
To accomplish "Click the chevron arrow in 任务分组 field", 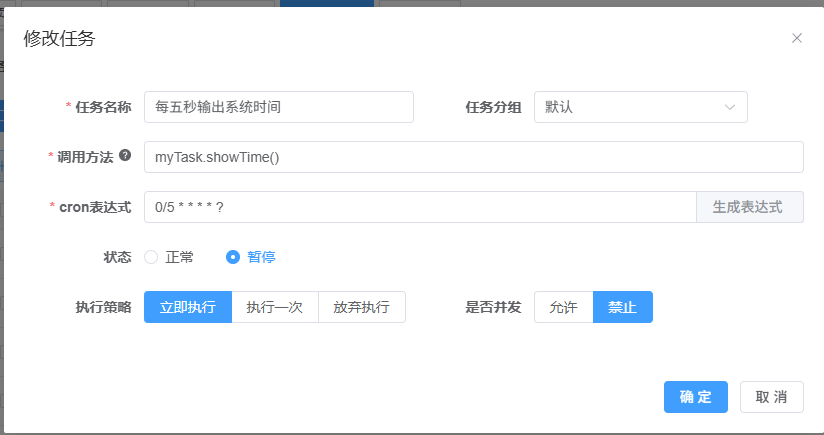I will point(730,107).
